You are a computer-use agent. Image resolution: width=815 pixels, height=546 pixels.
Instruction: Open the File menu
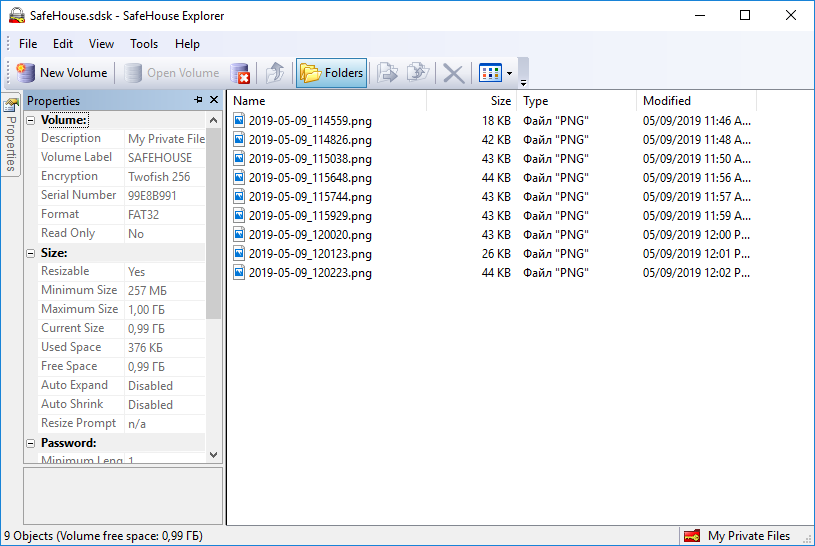coord(28,44)
